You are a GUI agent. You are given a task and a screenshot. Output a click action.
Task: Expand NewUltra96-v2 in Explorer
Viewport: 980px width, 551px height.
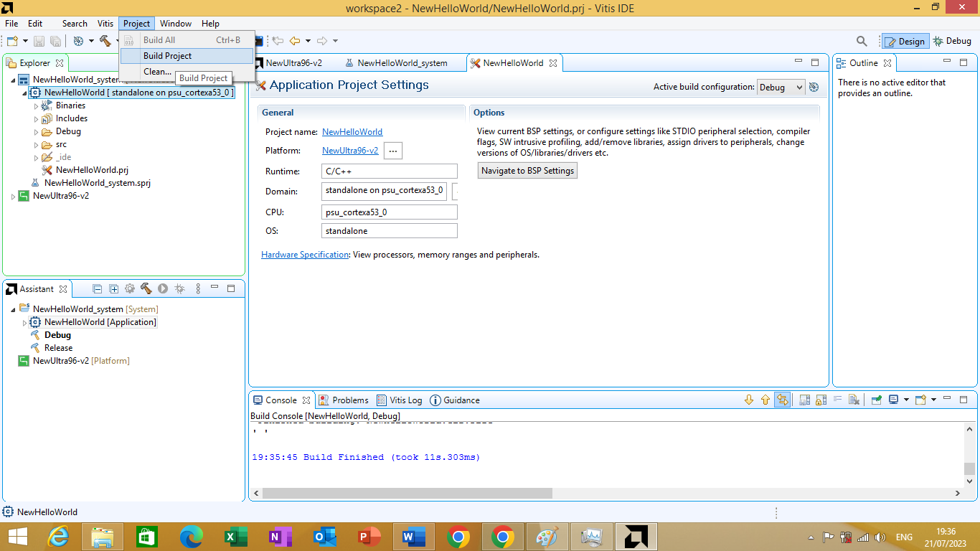tap(13, 196)
